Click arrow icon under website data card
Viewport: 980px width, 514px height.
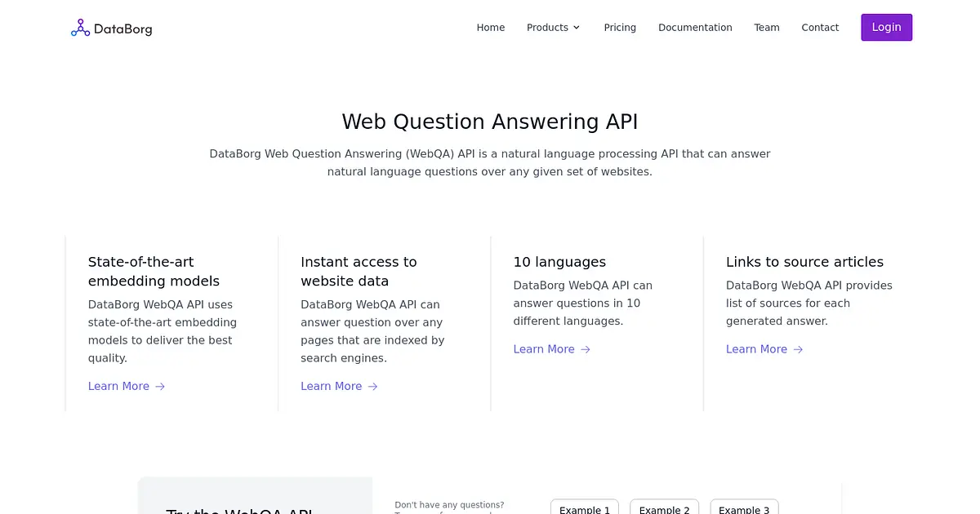tap(372, 387)
